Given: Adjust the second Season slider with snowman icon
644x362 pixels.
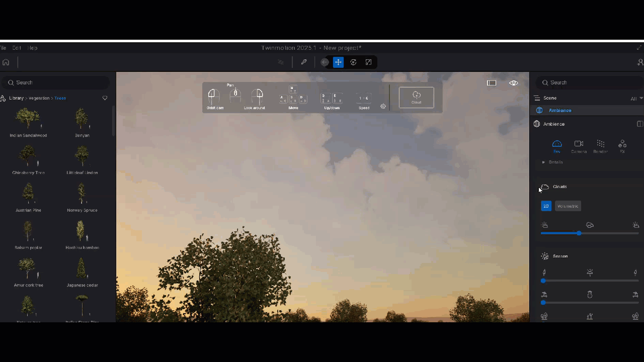Looking at the screenshot, I should coord(589,303).
